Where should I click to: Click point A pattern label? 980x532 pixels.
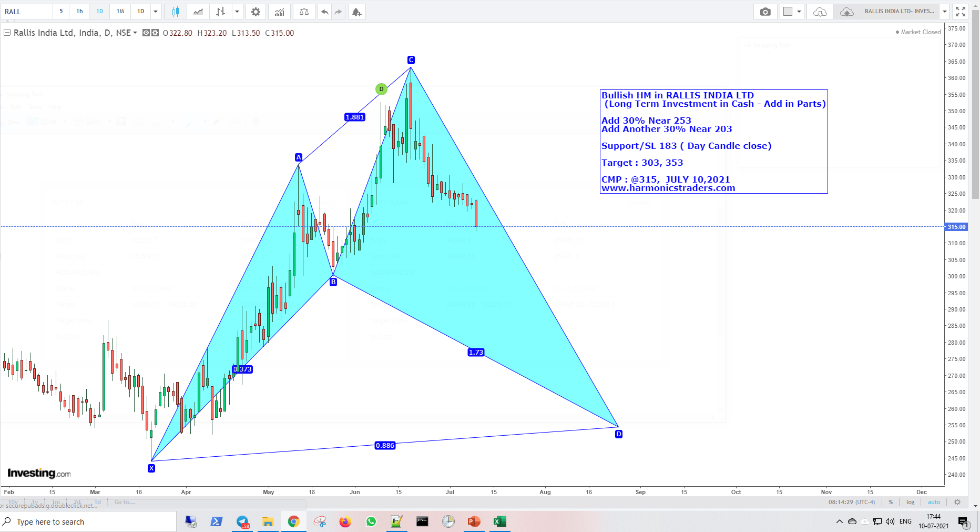point(299,157)
